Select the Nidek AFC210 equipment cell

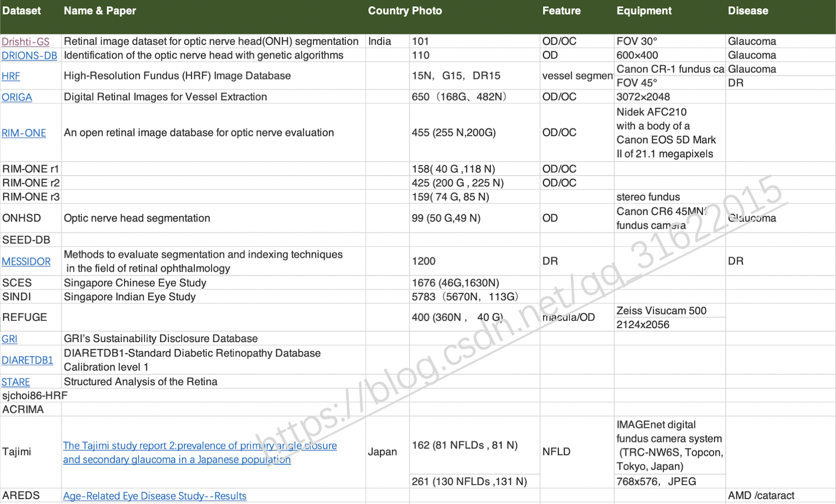[670, 133]
